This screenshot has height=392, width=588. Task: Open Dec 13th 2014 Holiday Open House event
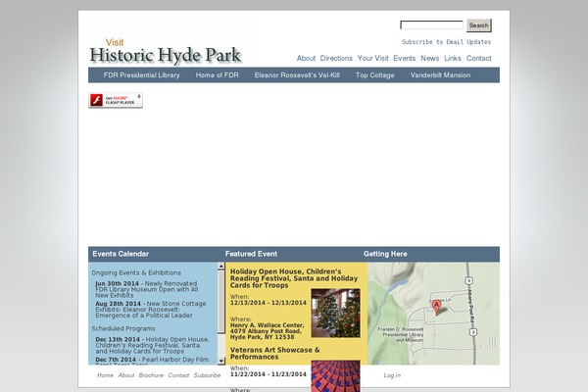(x=152, y=345)
